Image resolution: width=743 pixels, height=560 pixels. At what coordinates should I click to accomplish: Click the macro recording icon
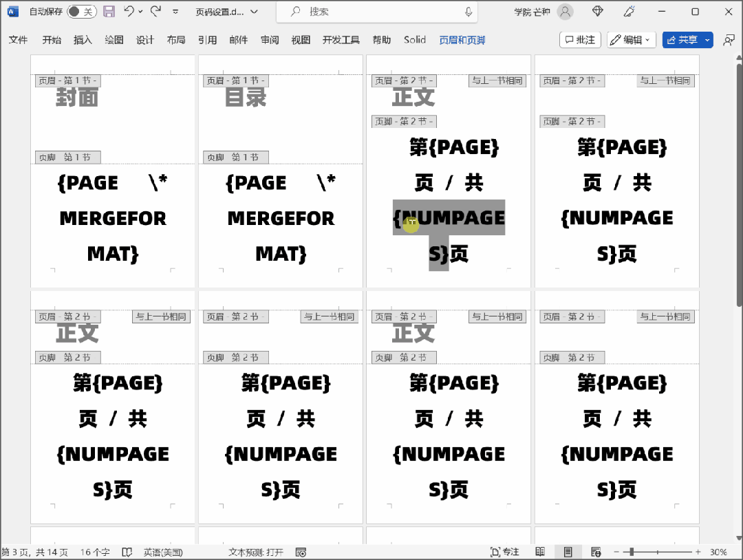point(301,552)
